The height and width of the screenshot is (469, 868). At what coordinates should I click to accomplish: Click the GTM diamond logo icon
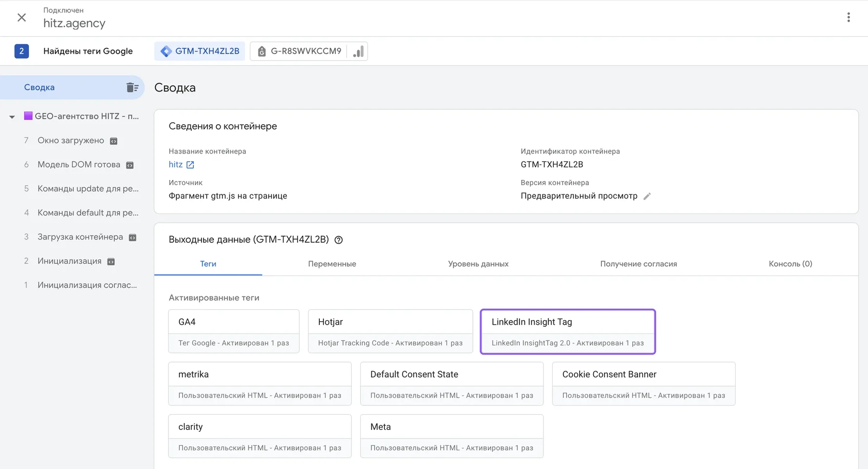(166, 51)
